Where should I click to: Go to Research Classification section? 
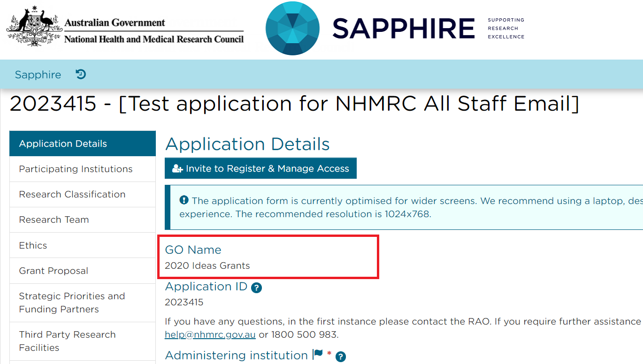(x=83, y=194)
